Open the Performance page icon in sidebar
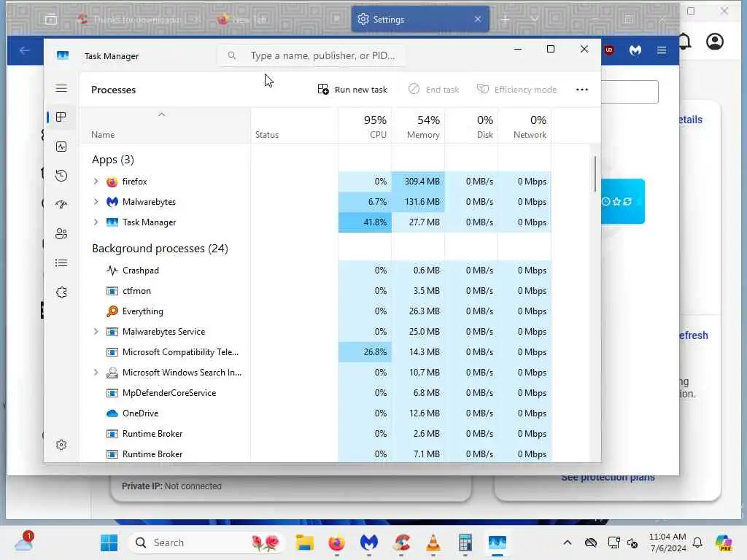Image resolution: width=747 pixels, height=560 pixels. (61, 147)
